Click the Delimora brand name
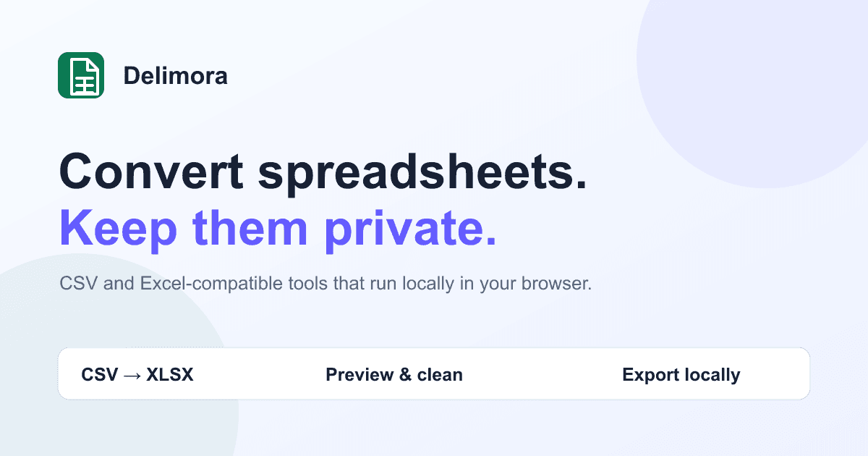 point(175,75)
